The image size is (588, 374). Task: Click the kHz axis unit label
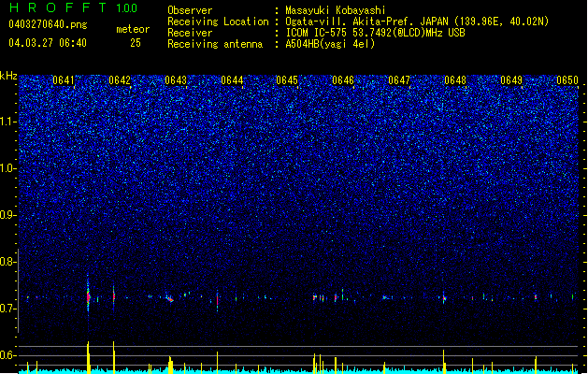8,76
